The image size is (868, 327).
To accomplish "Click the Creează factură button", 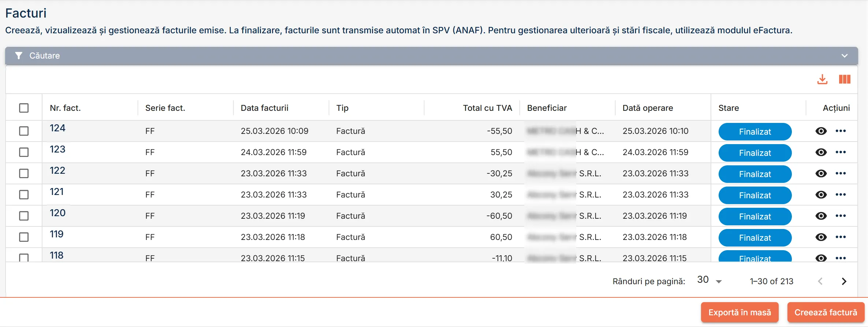I will 826,312.
